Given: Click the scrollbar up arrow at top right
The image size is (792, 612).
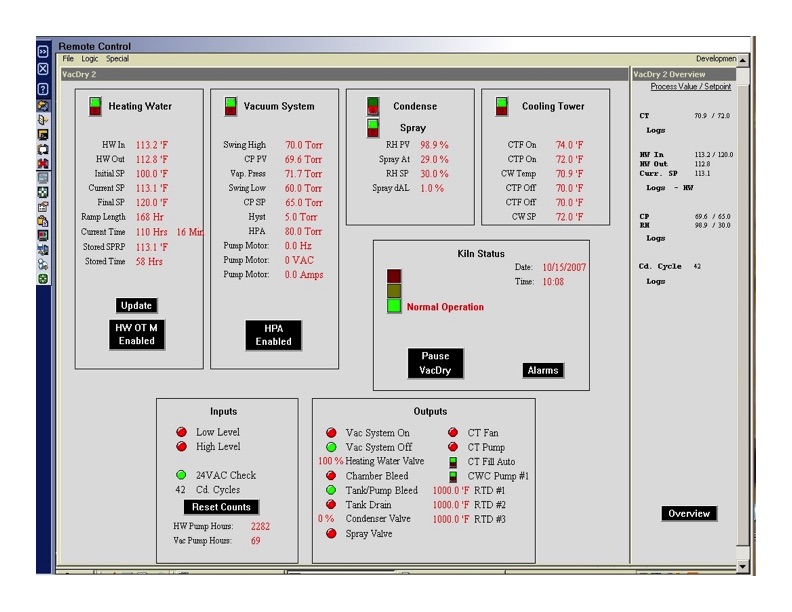Looking at the screenshot, I should click(742, 73).
